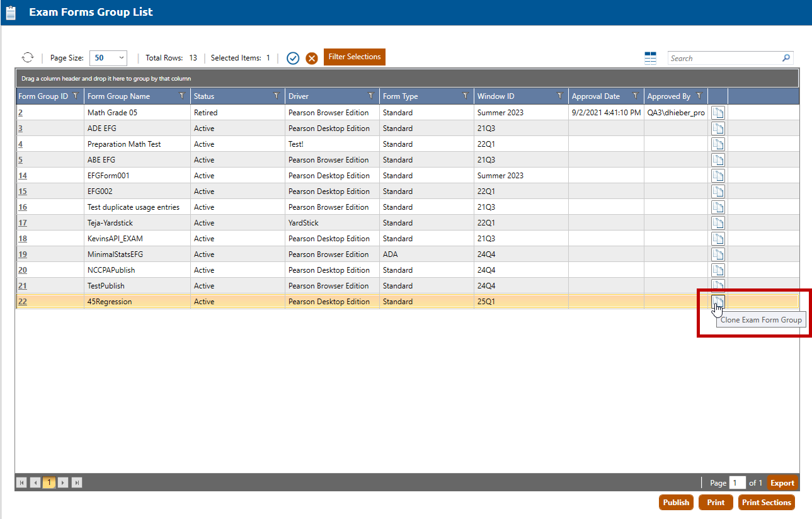The image size is (812, 519).
Task: Open form group ID 14 link
Action: 23,176
